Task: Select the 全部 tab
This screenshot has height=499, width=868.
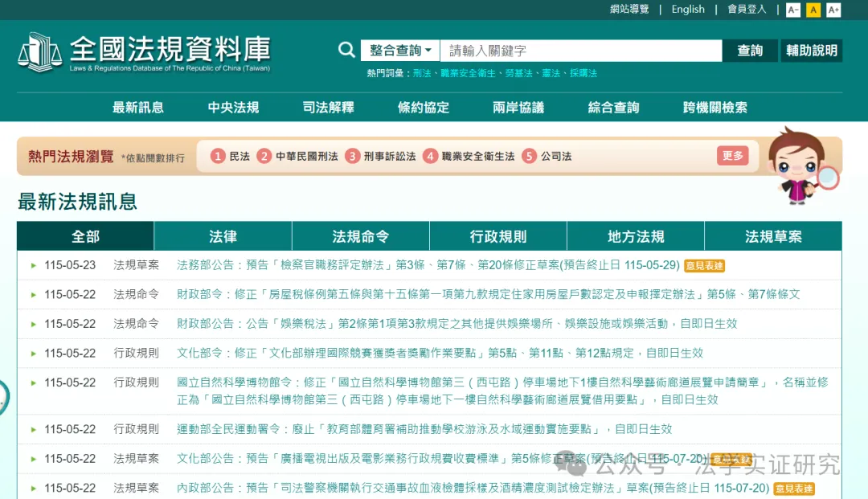Action: tap(85, 236)
